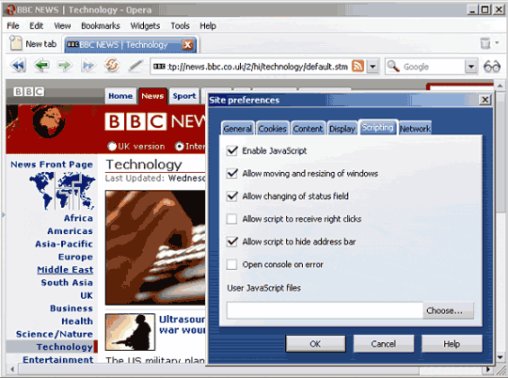The image size is (508, 378).
Task: Switch to the Network tab
Action: tap(415, 128)
